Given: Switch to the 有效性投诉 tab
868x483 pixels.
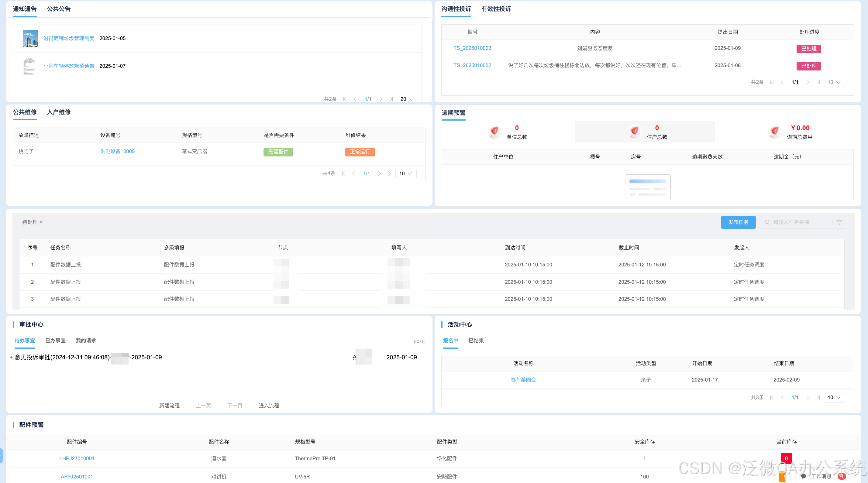Looking at the screenshot, I should tap(496, 9).
